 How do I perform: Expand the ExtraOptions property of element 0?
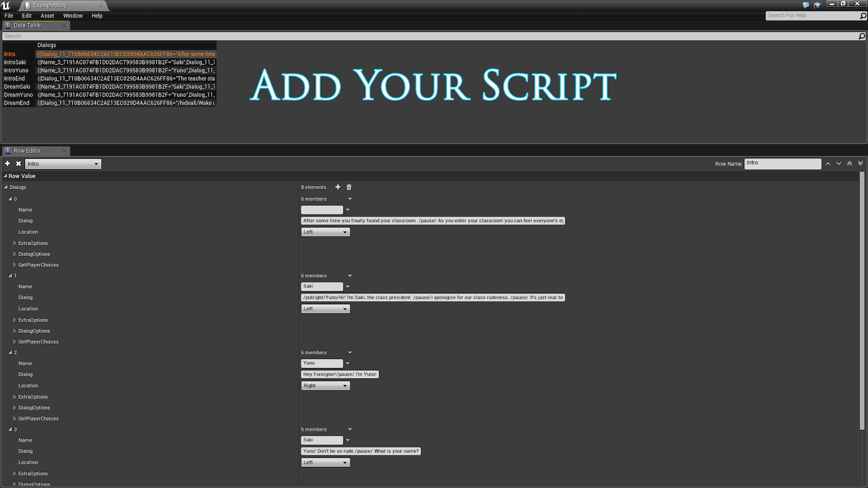click(15, 243)
